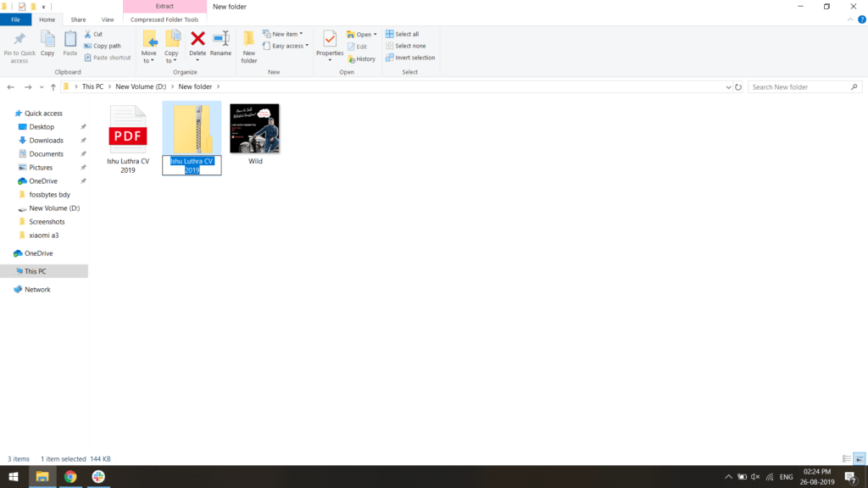The width and height of the screenshot is (868, 488).
Task: Open the Move to dropdown
Action: coord(149,47)
